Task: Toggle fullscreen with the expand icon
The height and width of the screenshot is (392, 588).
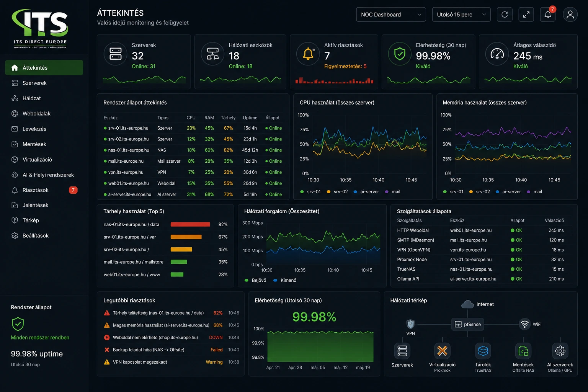Action: coord(526,15)
